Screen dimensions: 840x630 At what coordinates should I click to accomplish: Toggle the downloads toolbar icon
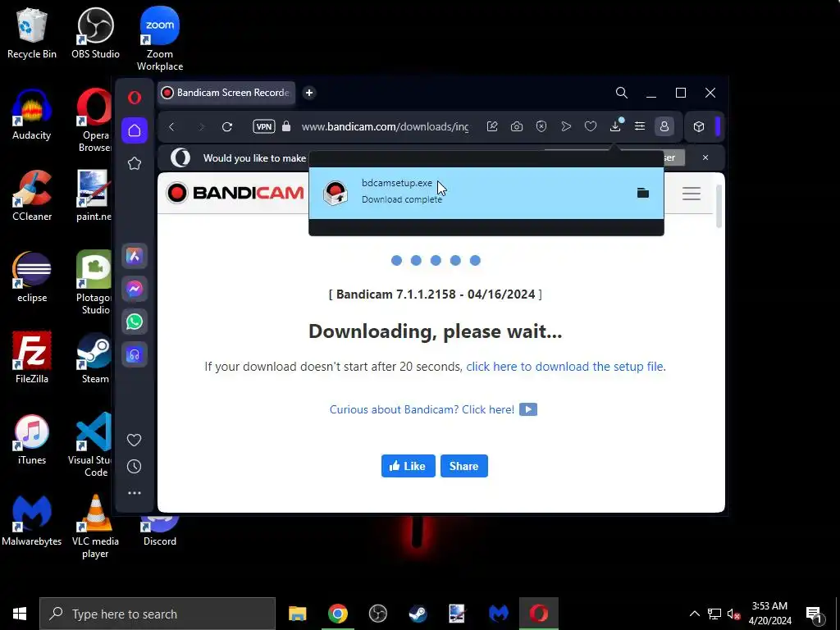coord(615,126)
